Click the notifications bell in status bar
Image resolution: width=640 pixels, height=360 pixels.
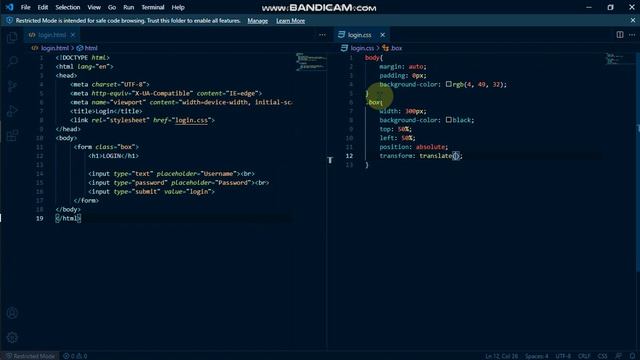(x=632, y=356)
